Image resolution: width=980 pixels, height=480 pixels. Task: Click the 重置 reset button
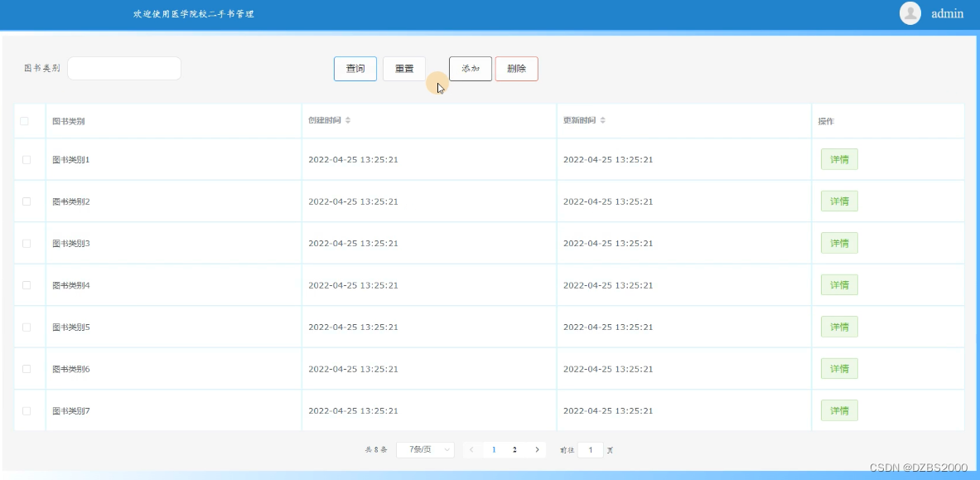tap(403, 69)
